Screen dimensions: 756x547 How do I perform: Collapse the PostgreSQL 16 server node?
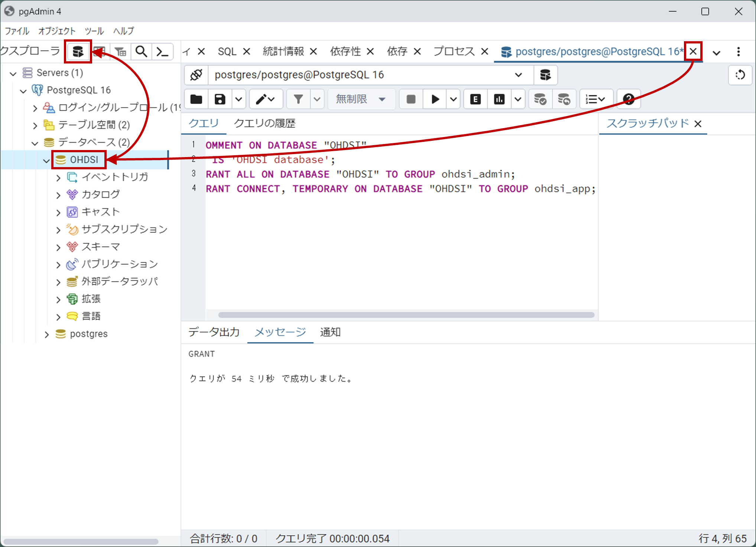(x=23, y=91)
